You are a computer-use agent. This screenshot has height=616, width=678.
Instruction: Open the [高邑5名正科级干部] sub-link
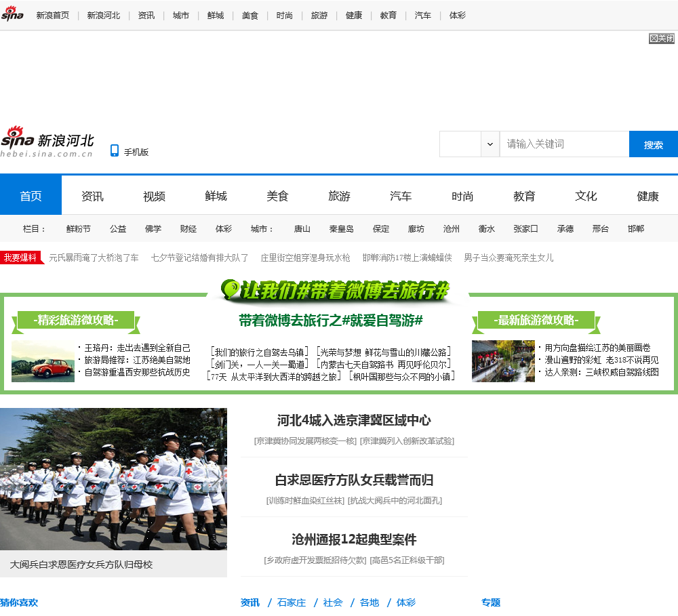(x=407, y=560)
